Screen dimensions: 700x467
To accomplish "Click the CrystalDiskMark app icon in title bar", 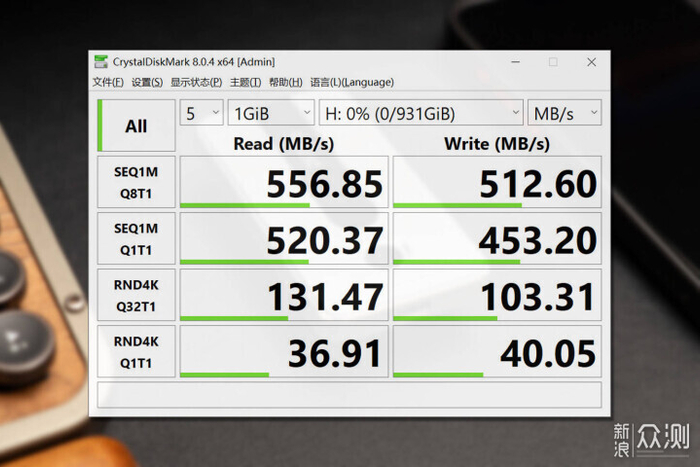I will coord(101,62).
